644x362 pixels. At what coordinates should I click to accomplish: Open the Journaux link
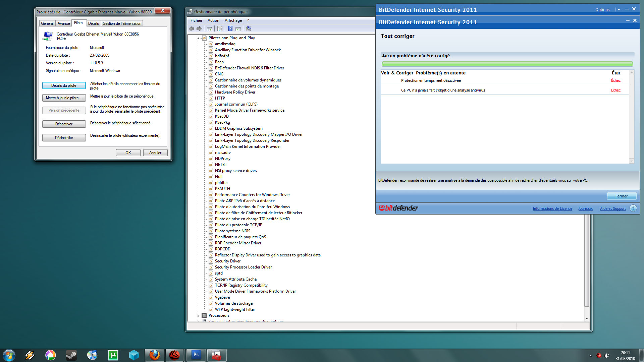tap(585, 208)
